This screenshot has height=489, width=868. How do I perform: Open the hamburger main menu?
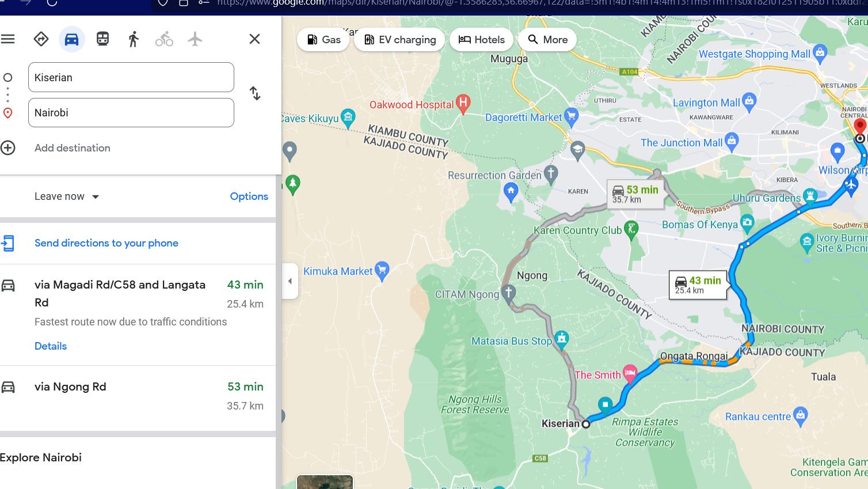[x=8, y=39]
